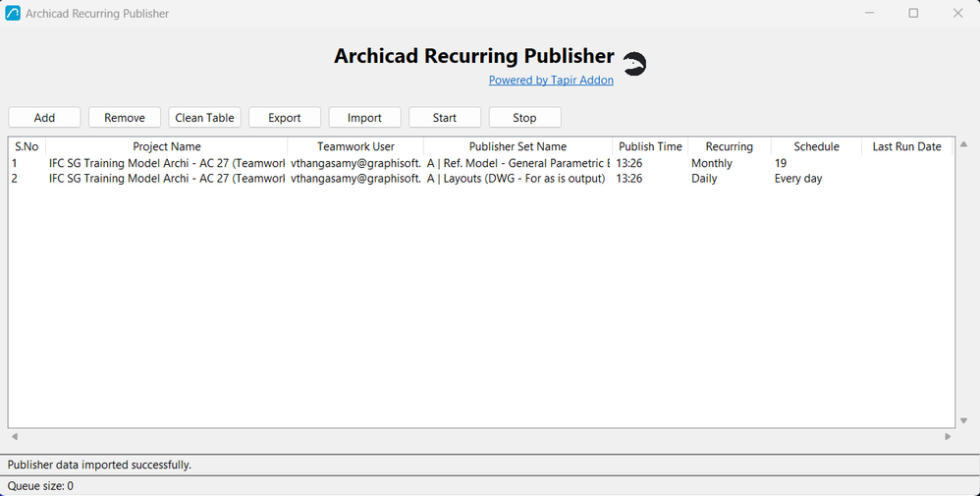Select row 1 serial number cell
The height and width of the screenshot is (496, 980).
coord(27,163)
